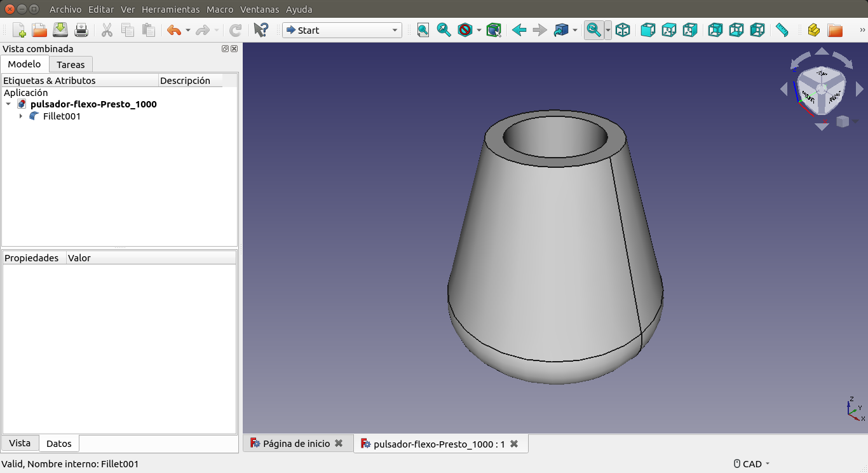Switch to Página de inicio document tab

click(296, 444)
